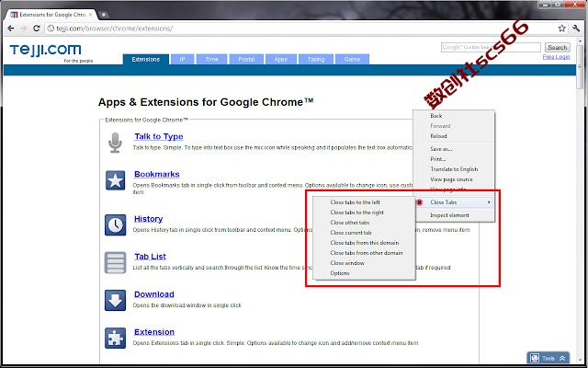Click the Free Login link
Viewport: 588px width, 368px height.
click(x=556, y=57)
